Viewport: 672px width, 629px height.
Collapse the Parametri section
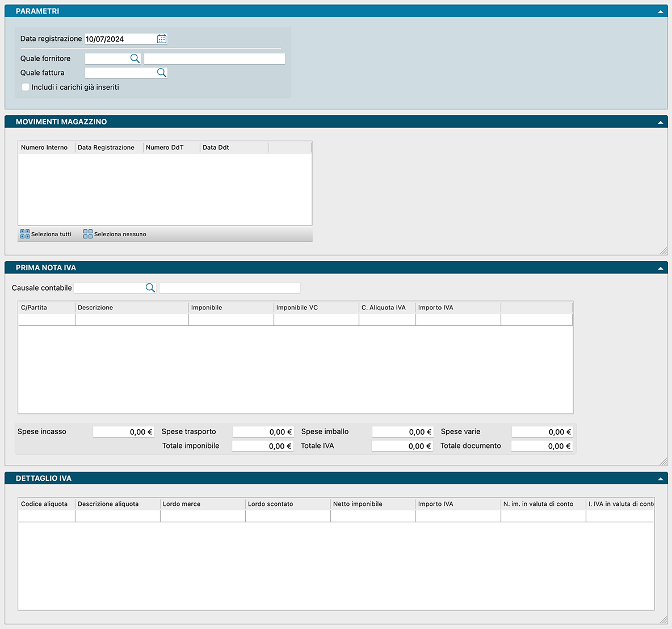(660, 11)
